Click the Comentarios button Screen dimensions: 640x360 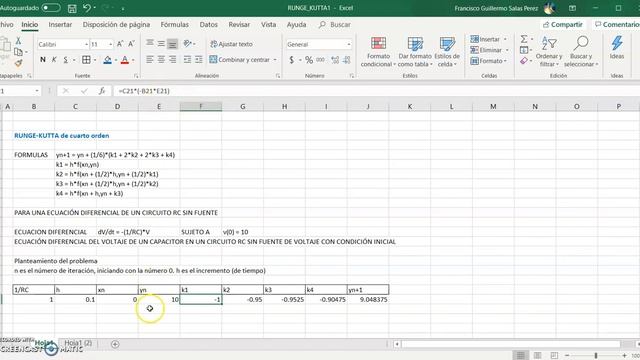click(617, 24)
